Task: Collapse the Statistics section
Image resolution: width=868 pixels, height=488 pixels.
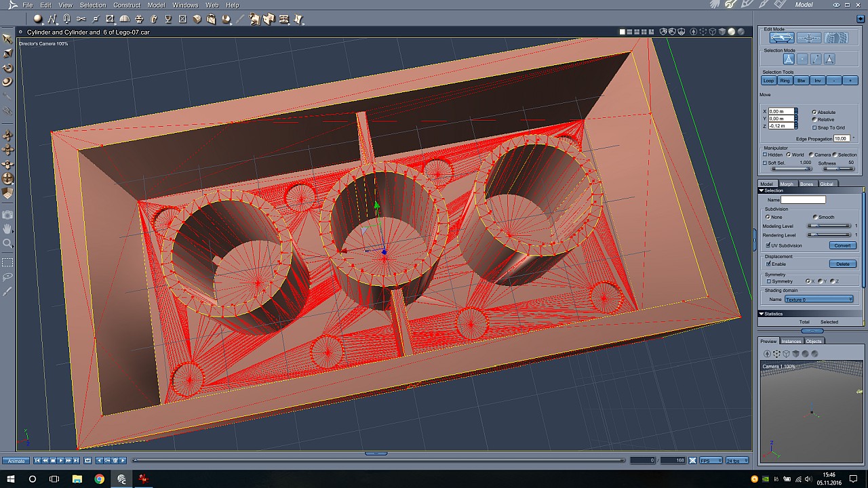Action: pos(762,314)
